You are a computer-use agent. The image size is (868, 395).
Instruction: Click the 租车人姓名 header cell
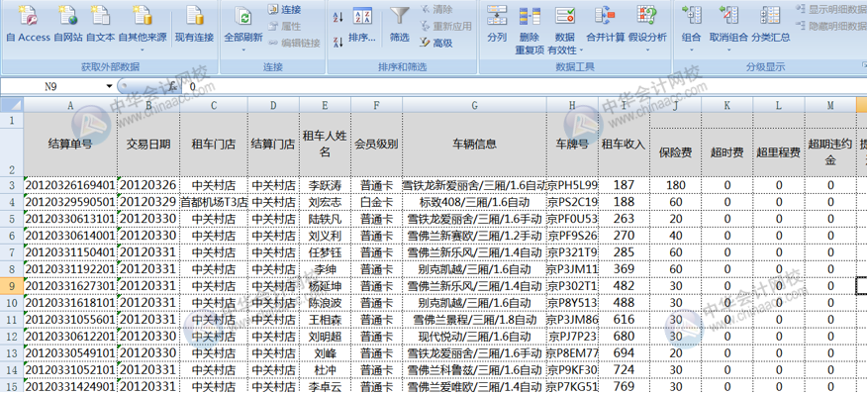325,145
